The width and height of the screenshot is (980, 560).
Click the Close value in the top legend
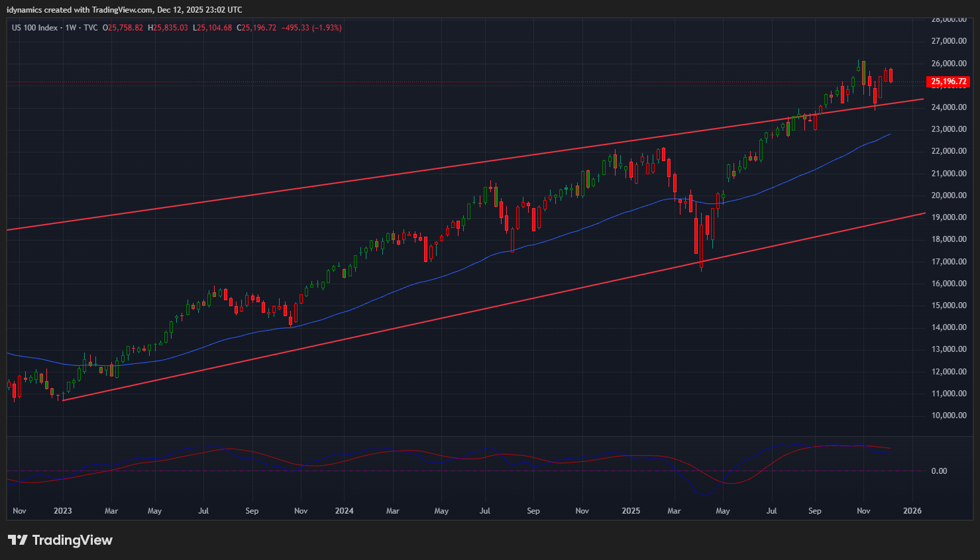(257, 28)
